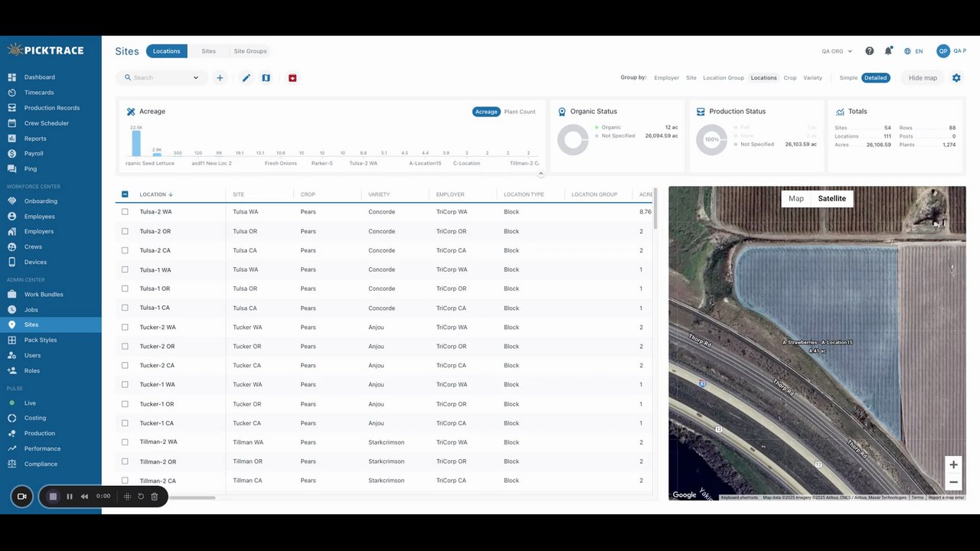The width and height of the screenshot is (980, 551).
Task: Select the Satellite map view
Action: point(832,199)
